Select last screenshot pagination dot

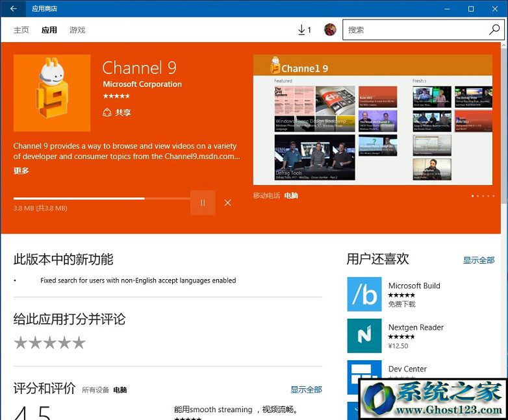tap(493, 196)
